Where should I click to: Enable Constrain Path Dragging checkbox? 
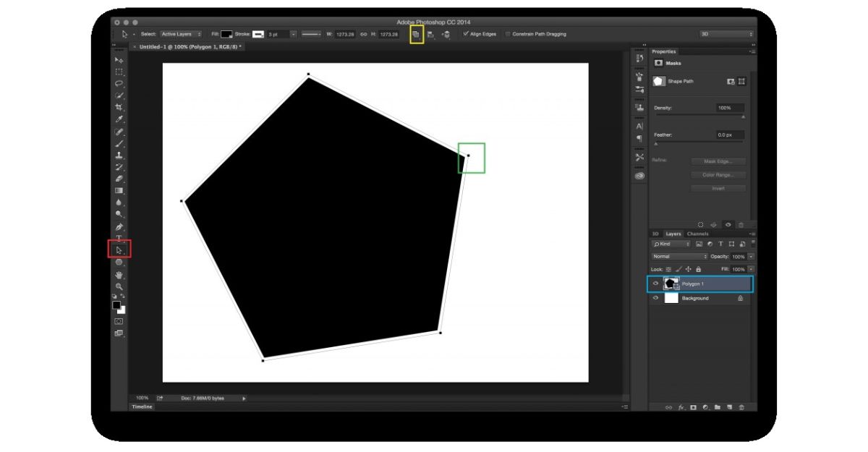pyautogui.click(x=508, y=34)
